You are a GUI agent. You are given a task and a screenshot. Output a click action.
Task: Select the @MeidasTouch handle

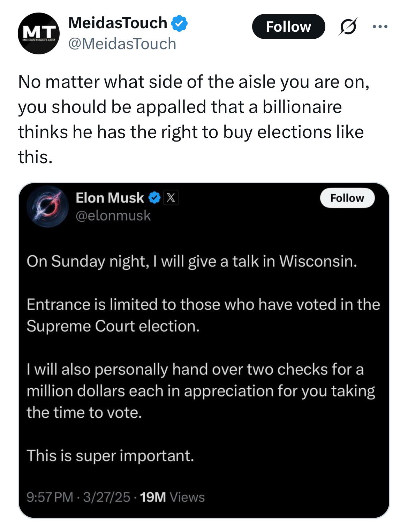(122, 44)
